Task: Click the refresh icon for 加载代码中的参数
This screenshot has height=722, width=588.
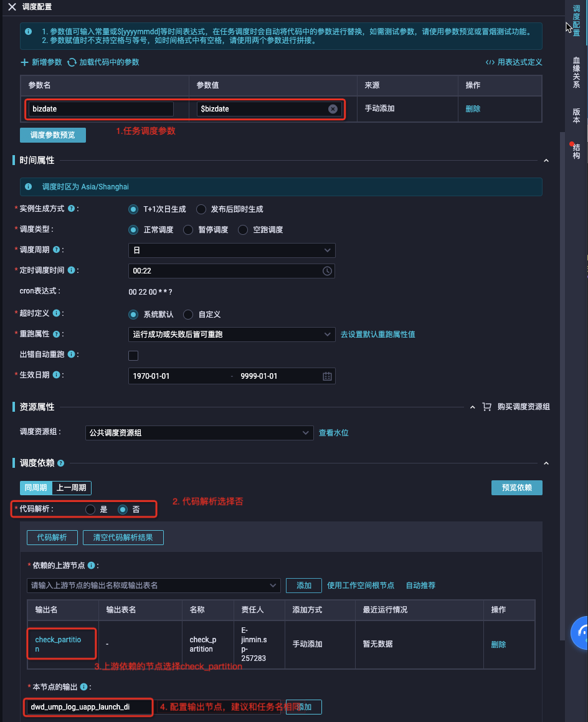Action: click(x=72, y=62)
